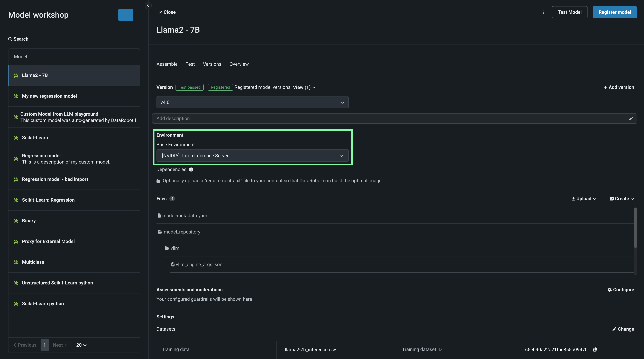
Task: Expand the Base Environment dropdown
Action: 252,156
